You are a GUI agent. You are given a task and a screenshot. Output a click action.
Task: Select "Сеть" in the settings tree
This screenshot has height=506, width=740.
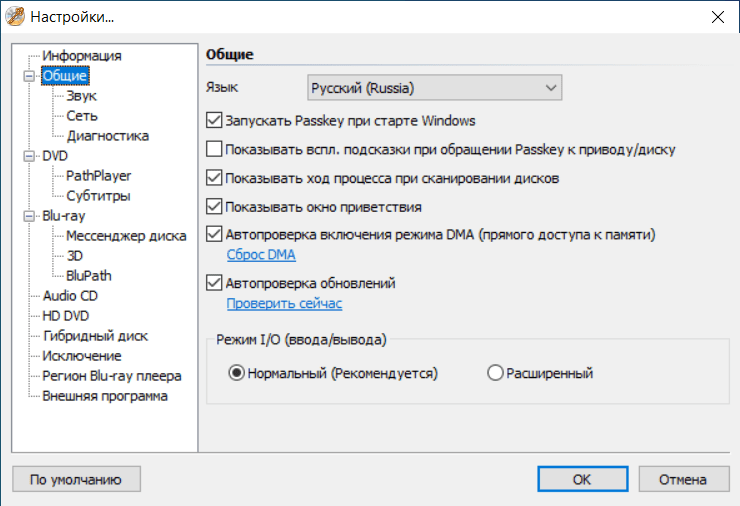[x=82, y=116]
